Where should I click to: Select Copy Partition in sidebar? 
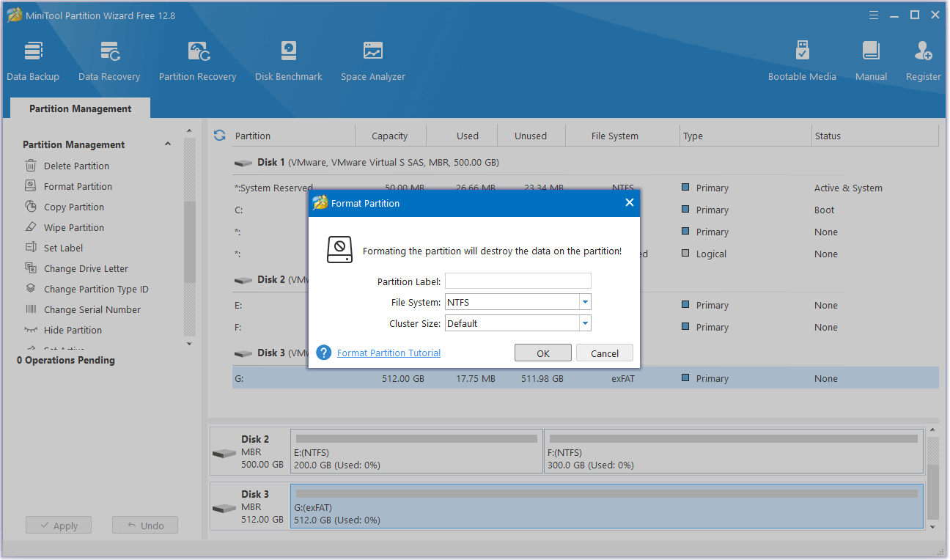pos(74,207)
